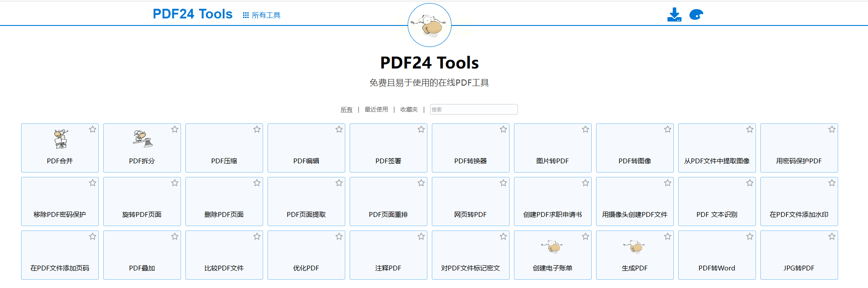This screenshot has width=868, height=288.
Task: Open the 图片转PDF tool
Action: coord(553,148)
